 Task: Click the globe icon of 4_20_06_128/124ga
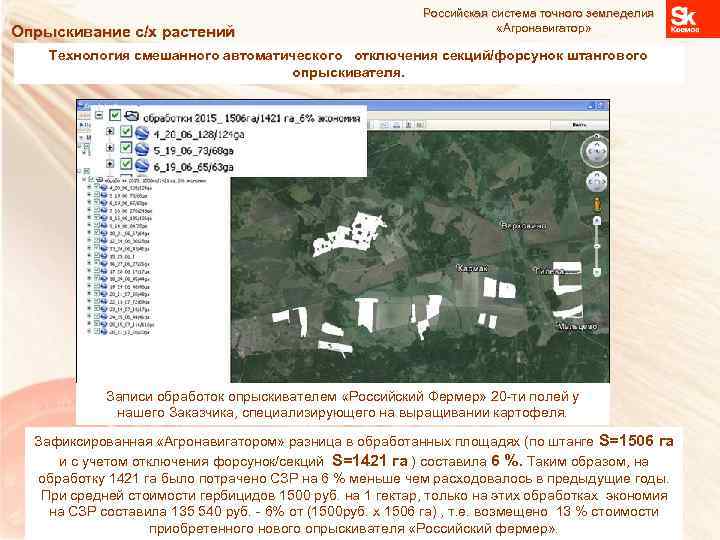[x=142, y=133]
